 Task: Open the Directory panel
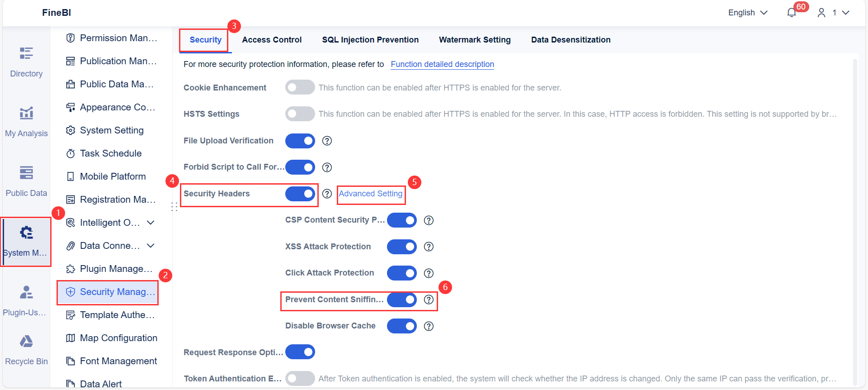(26, 61)
